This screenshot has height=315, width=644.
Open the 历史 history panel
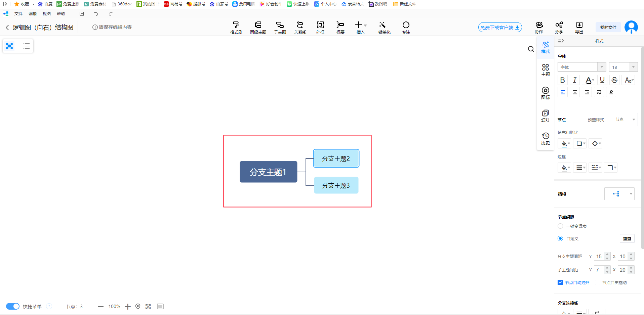pos(546,138)
